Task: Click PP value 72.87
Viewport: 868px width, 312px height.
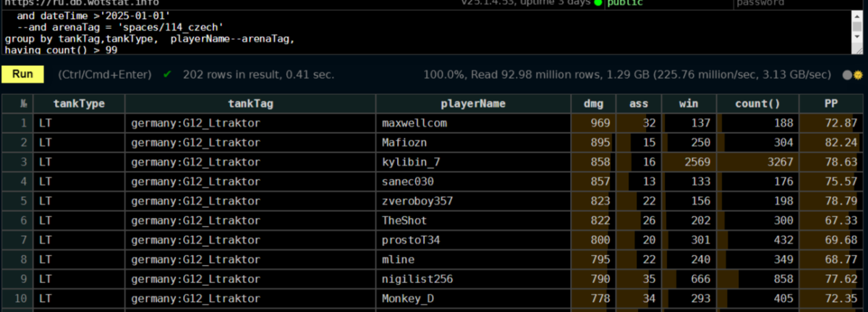Action: pyautogui.click(x=841, y=123)
